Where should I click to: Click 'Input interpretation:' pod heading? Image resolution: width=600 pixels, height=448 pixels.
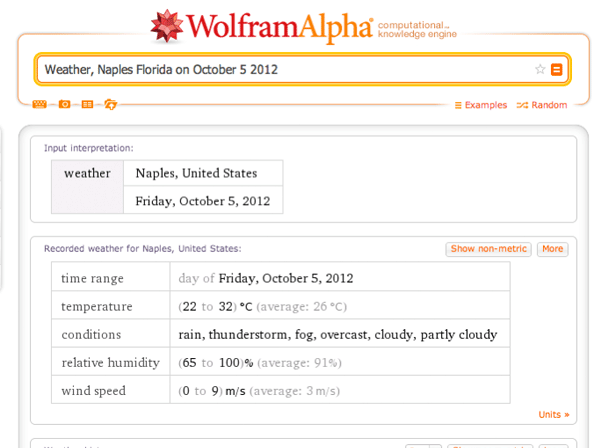tap(89, 148)
